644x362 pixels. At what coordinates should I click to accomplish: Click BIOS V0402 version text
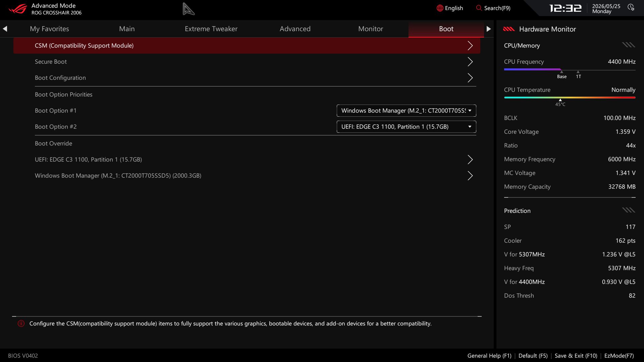[23, 356]
